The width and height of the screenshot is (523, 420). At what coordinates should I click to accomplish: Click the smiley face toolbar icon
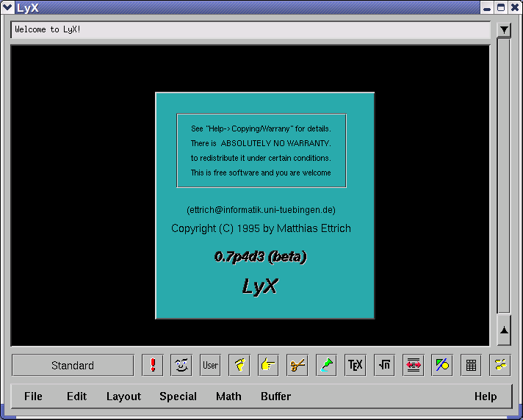[181, 365]
